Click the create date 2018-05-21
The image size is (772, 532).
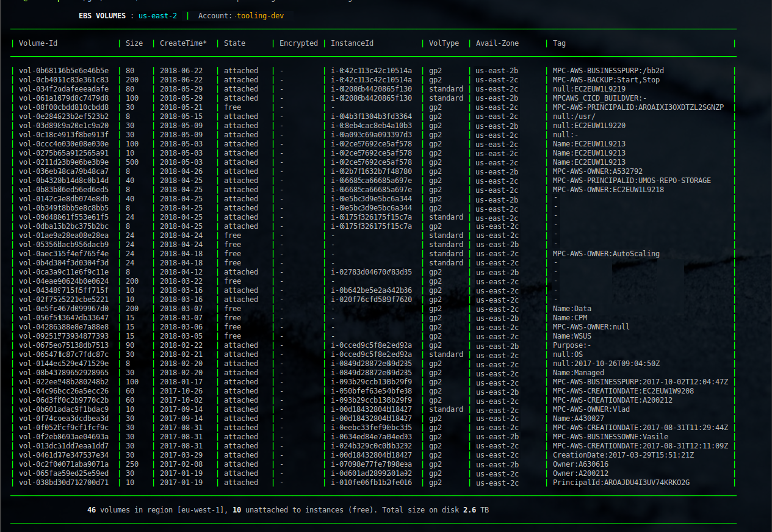point(181,107)
